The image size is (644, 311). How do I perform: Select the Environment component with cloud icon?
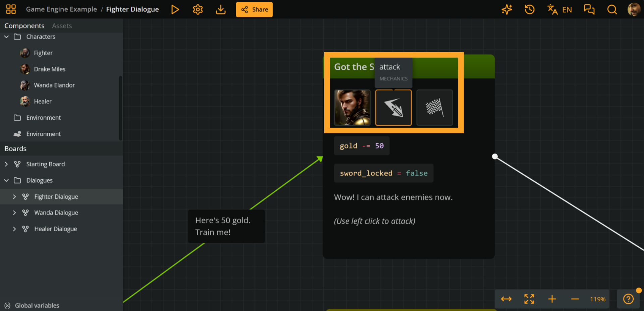pos(44,134)
